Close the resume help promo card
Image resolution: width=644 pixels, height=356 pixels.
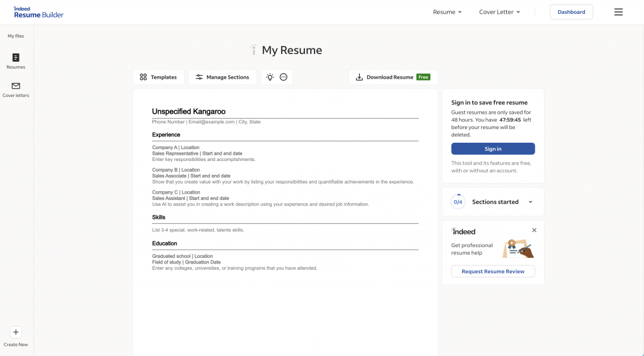[534, 231]
